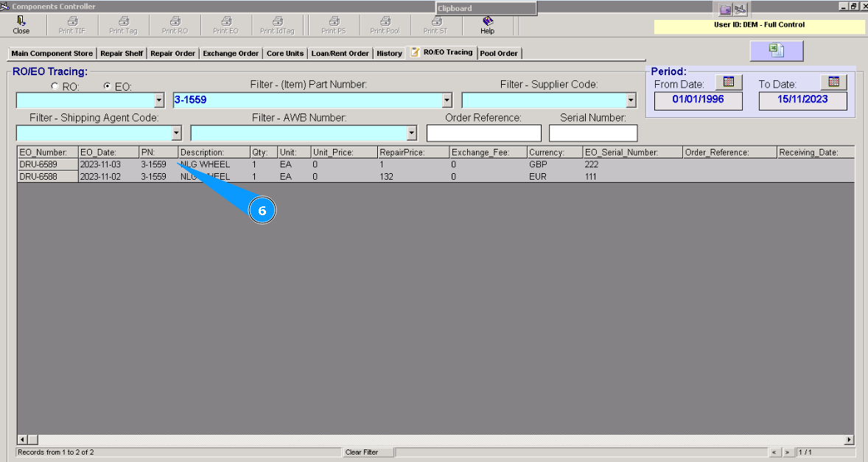The height and width of the screenshot is (462, 868).
Task: Select the RO/EO Tracing tab
Action: click(442, 52)
